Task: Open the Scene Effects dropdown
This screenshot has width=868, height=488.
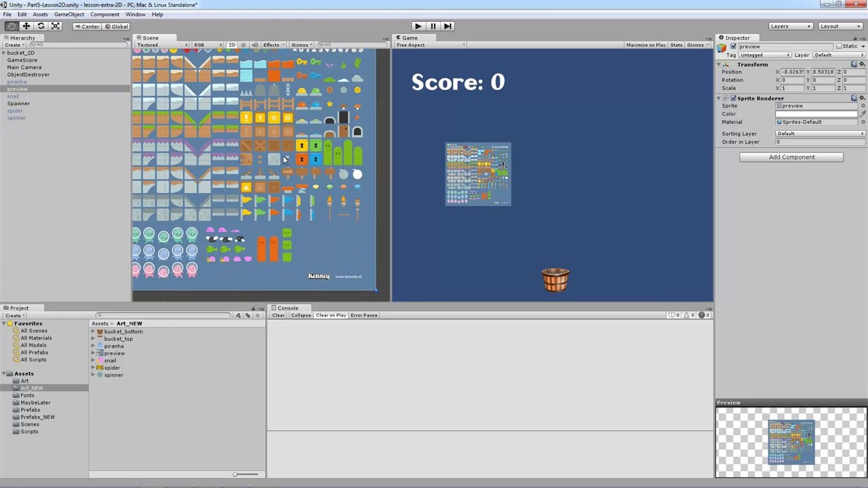Action: pyautogui.click(x=273, y=45)
